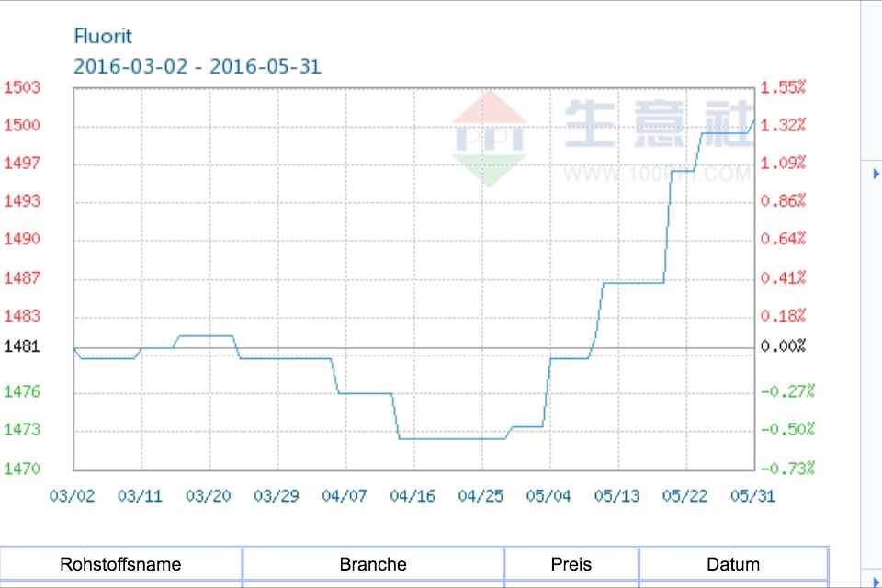The height and width of the screenshot is (588, 882).
Task: Select the 05/31 date label on the axis
Action: click(753, 495)
